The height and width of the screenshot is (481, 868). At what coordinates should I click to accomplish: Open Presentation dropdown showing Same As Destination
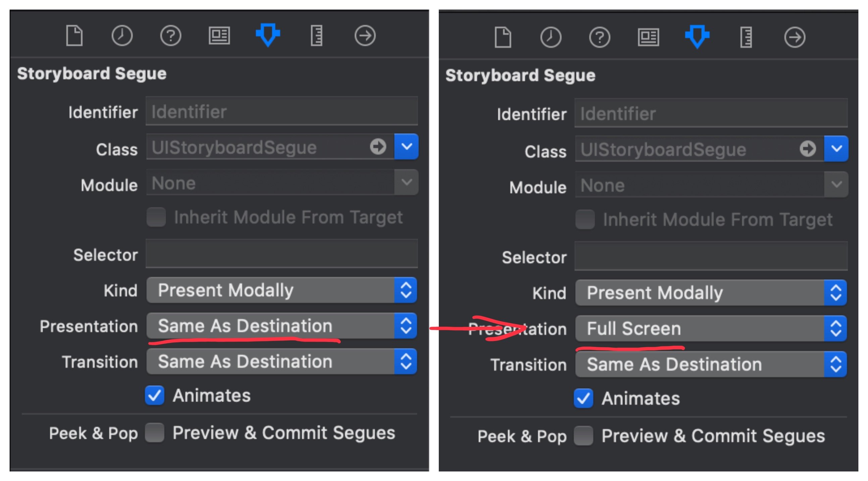[x=282, y=326]
